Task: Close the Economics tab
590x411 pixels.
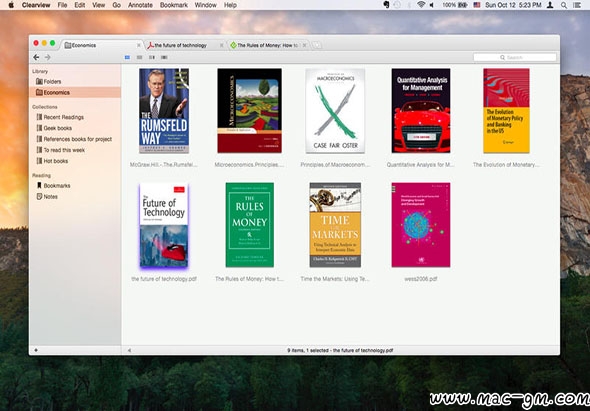Action: click(138, 45)
